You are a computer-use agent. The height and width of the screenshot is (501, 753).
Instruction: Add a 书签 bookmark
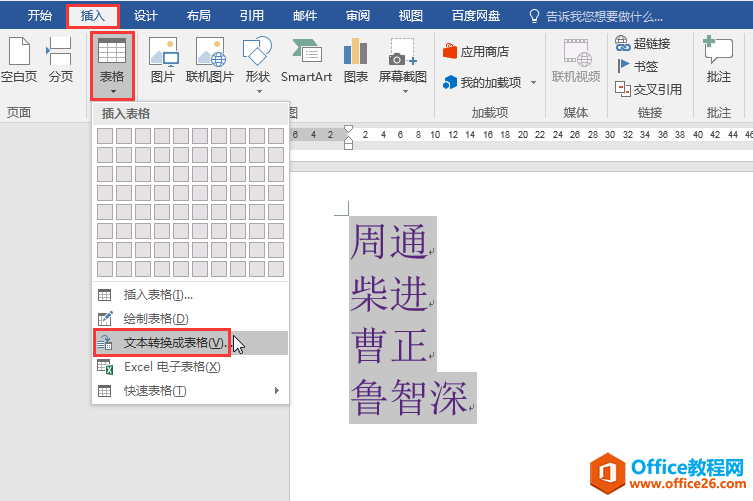pyautogui.click(x=637, y=66)
